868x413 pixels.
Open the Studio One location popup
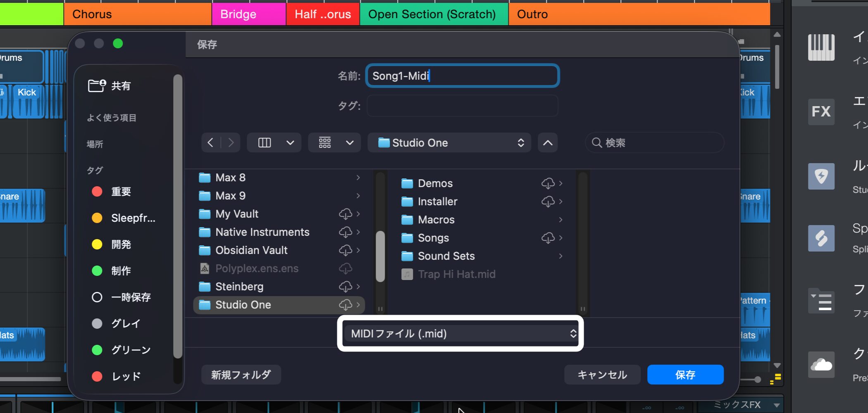pyautogui.click(x=449, y=143)
